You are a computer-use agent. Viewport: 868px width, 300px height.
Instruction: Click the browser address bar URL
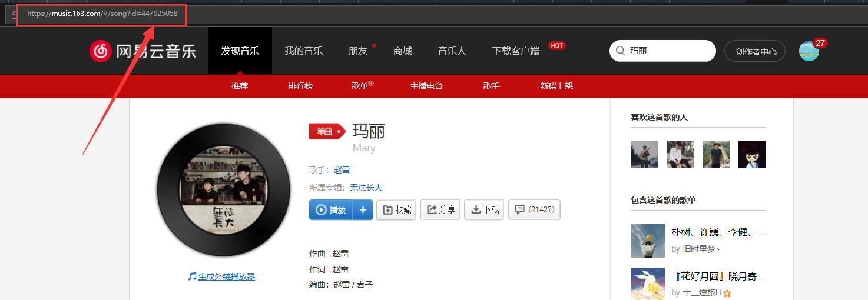[102, 14]
